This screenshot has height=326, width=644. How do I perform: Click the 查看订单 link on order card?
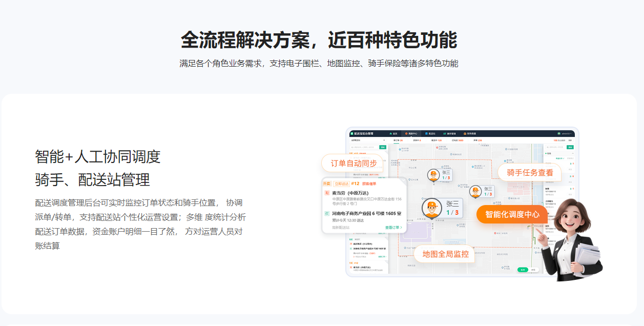coord(393,228)
